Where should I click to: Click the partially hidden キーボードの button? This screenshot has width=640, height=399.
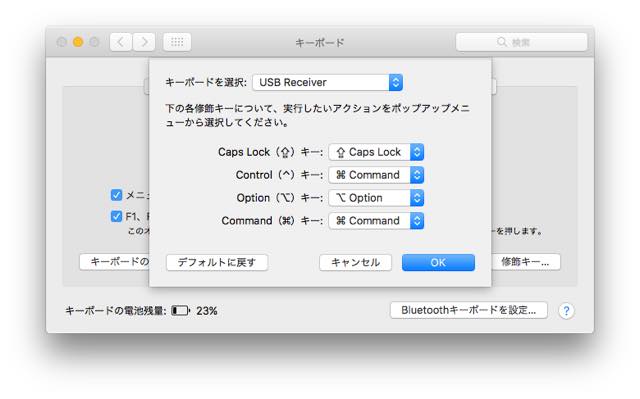[115, 262]
